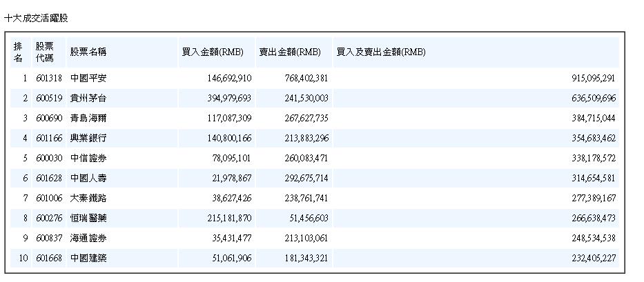The width and height of the screenshot is (644, 282).
Task: Click buy amount 394,979,693
Action: (x=229, y=99)
